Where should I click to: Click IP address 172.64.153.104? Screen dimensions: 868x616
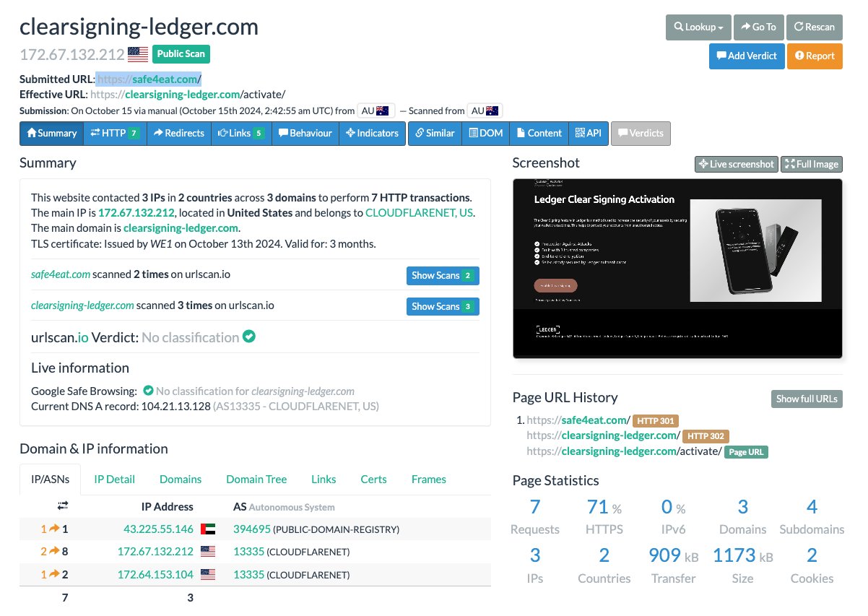155,575
